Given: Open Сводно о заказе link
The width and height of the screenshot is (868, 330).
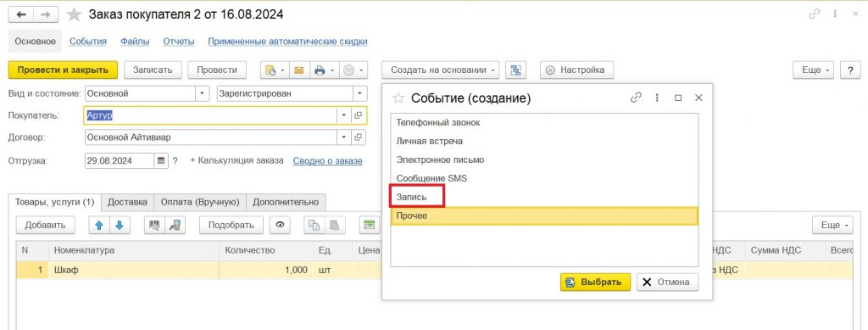Looking at the screenshot, I should (x=328, y=160).
